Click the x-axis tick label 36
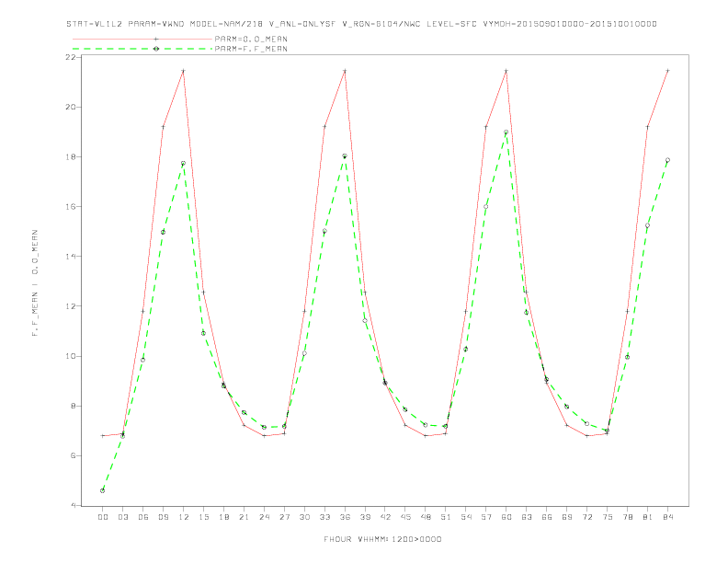Image resolution: width=728 pixels, height=563 pixels. pos(345,517)
